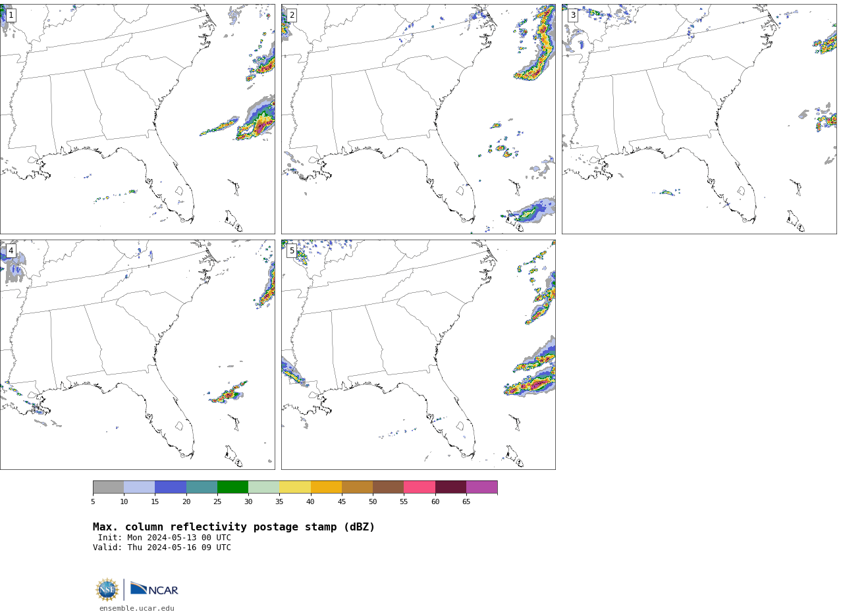Click the NCAR logo
The image size is (843, 616).
pos(154,589)
